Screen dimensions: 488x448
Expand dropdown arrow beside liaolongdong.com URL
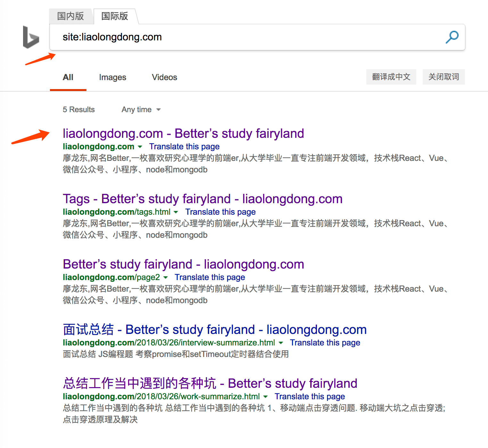coord(140,147)
